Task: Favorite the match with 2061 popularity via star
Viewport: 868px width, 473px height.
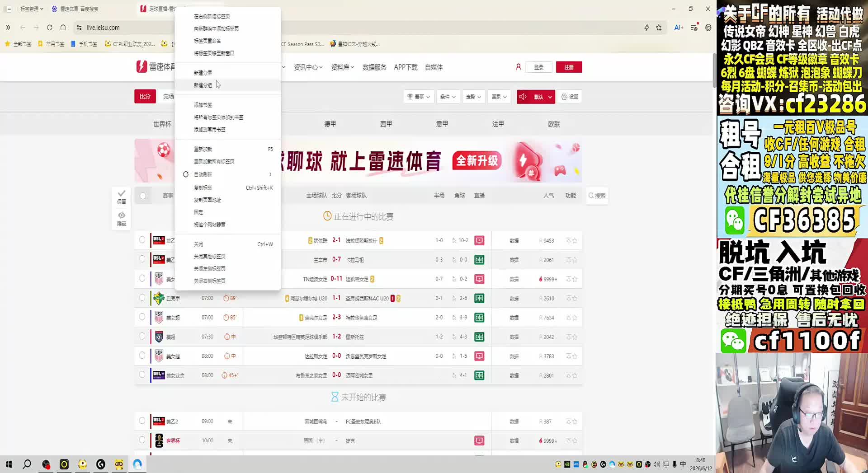Action: 575,260
